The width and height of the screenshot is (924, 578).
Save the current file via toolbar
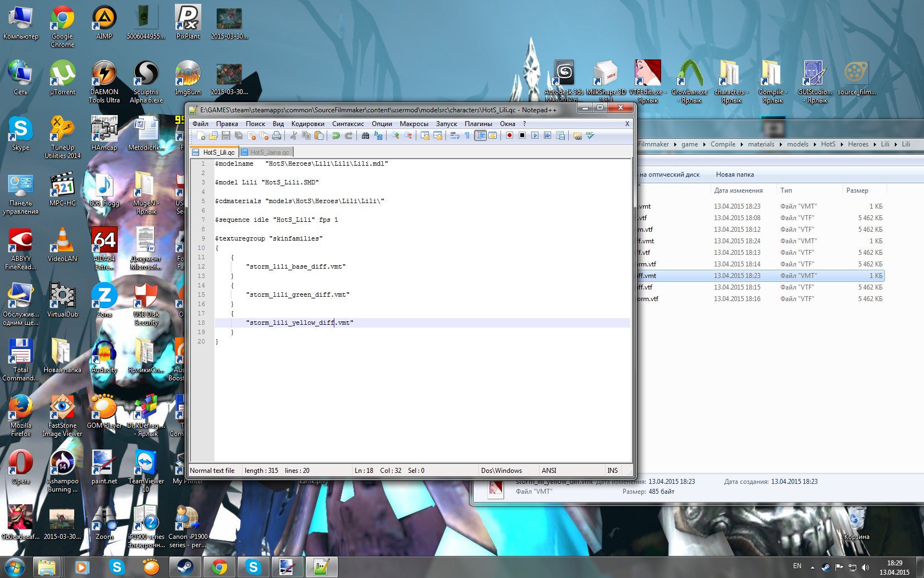tap(226, 135)
